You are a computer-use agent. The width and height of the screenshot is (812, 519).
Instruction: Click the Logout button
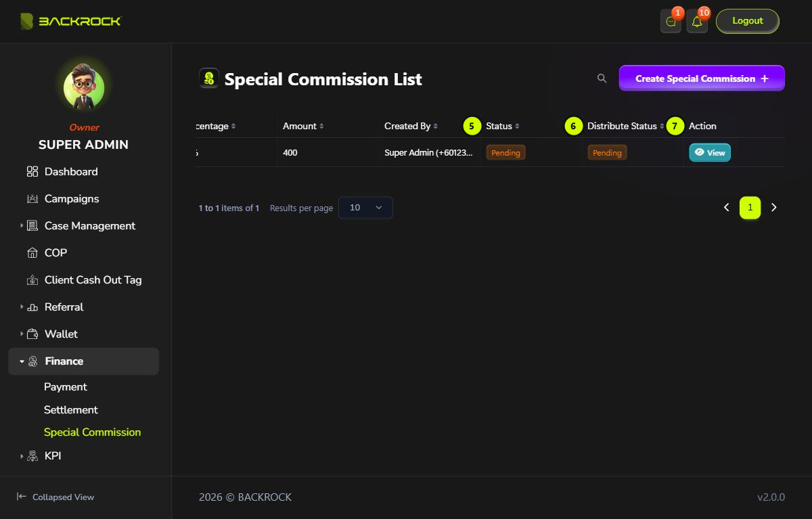point(748,21)
